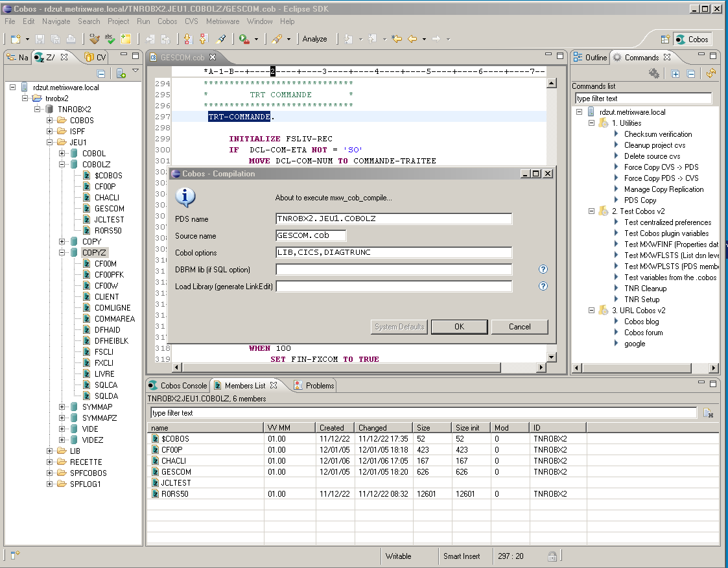The height and width of the screenshot is (568, 728).
Task: Click the Changed column header in Members List
Action: click(x=384, y=428)
